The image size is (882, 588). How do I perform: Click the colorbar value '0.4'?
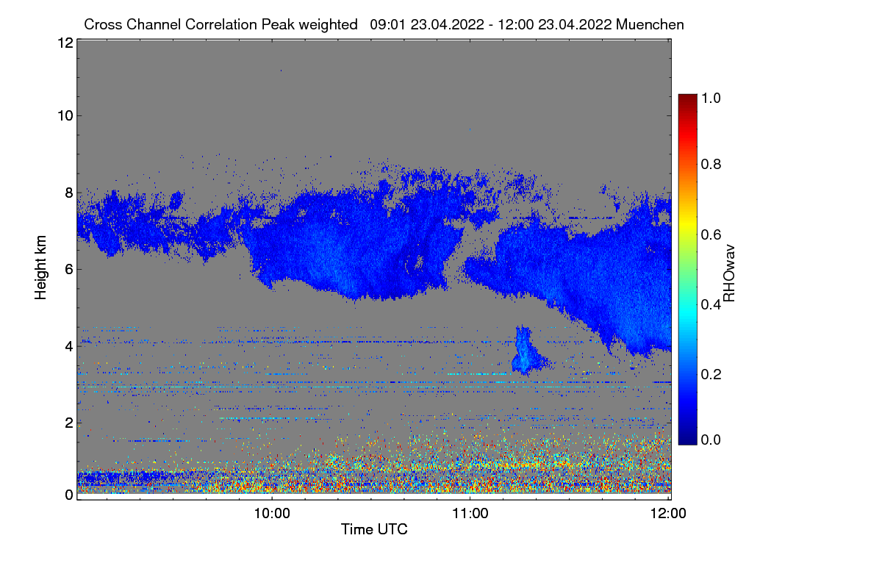711,304
